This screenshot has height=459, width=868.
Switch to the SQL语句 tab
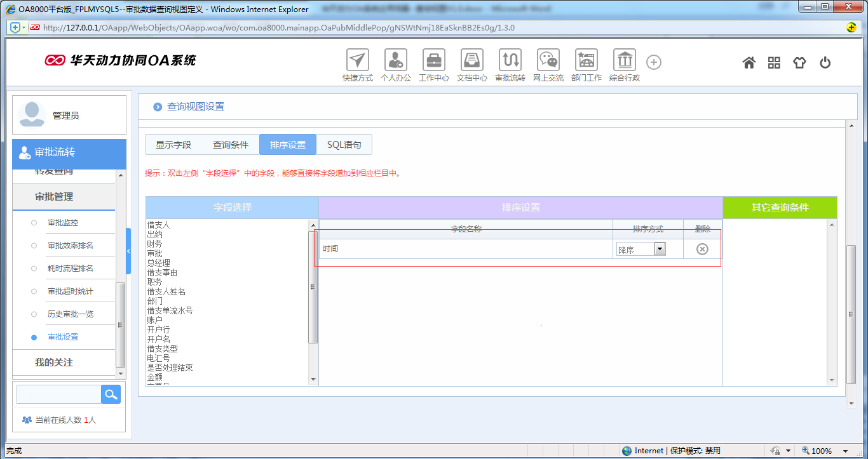click(x=344, y=145)
